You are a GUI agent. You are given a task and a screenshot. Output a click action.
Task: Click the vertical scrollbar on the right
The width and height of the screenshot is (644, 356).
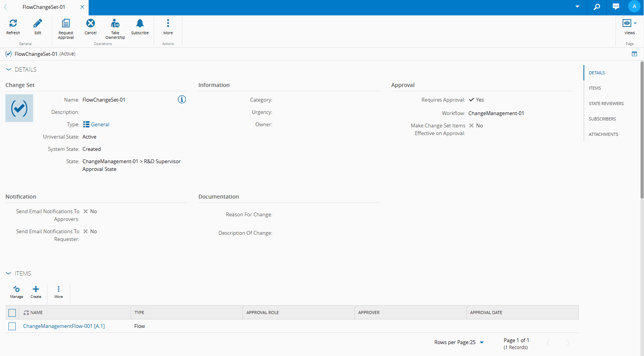pyautogui.click(x=642, y=131)
